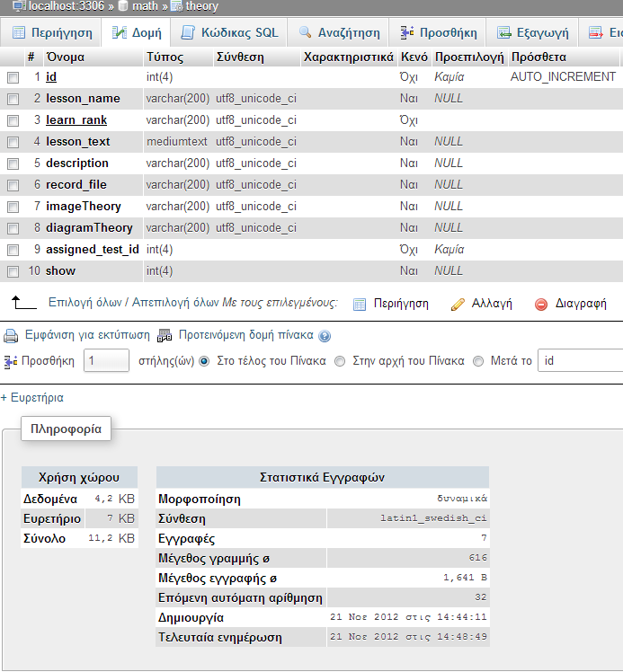
Task: Click the Όνομα column header
Action: coord(65,57)
